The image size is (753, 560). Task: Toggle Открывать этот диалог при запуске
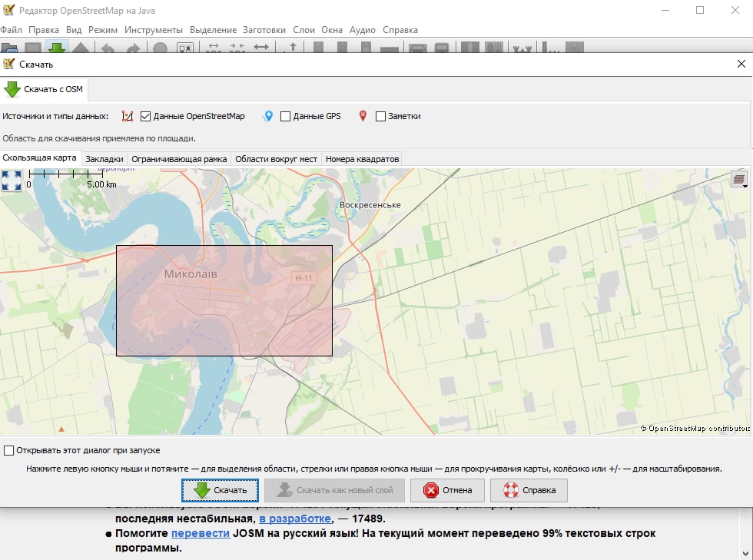click(8, 450)
